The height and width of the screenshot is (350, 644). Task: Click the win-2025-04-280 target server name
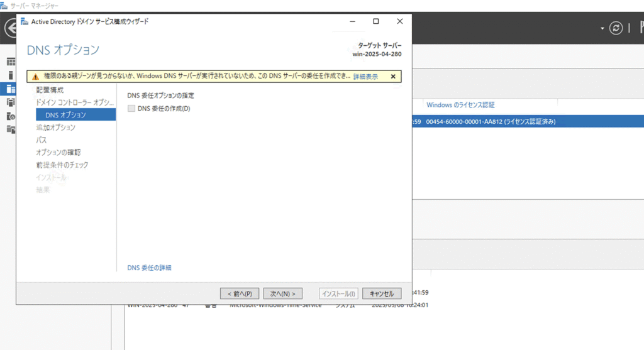(377, 54)
